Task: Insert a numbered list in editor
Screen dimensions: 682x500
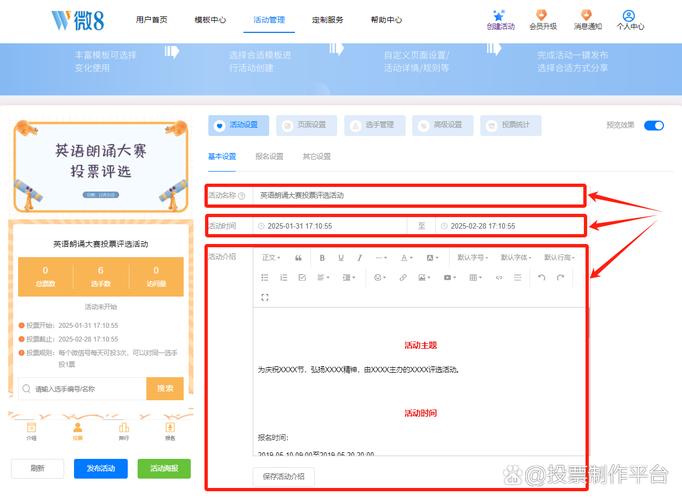Action: [x=284, y=277]
